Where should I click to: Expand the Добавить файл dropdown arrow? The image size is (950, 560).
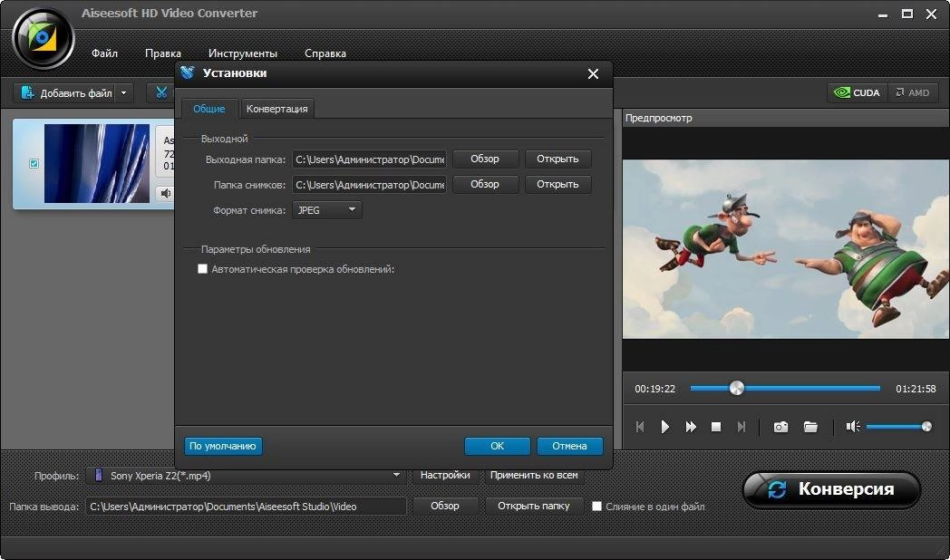[123, 92]
